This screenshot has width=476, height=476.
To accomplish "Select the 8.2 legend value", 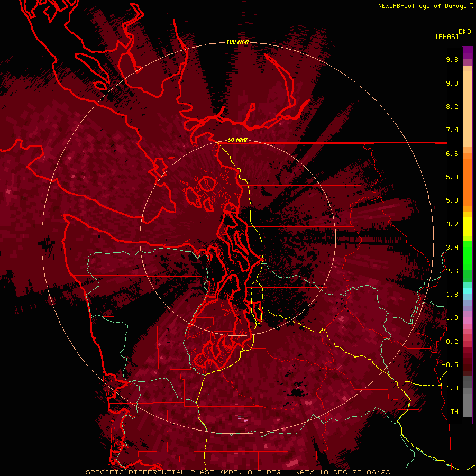I will [x=452, y=106].
